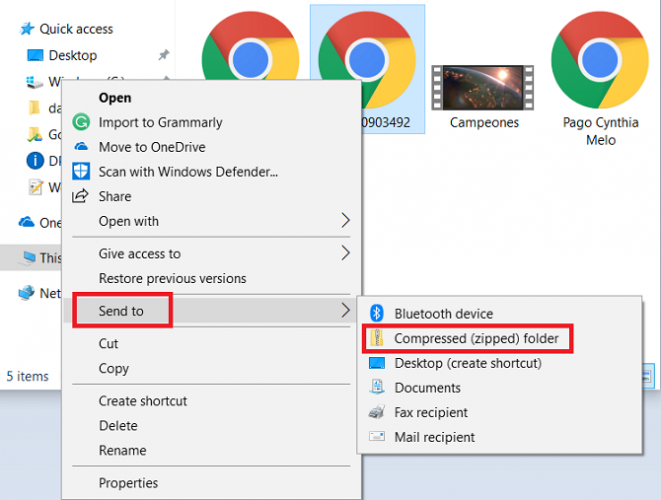Click the Fax recipient icon

point(376,412)
